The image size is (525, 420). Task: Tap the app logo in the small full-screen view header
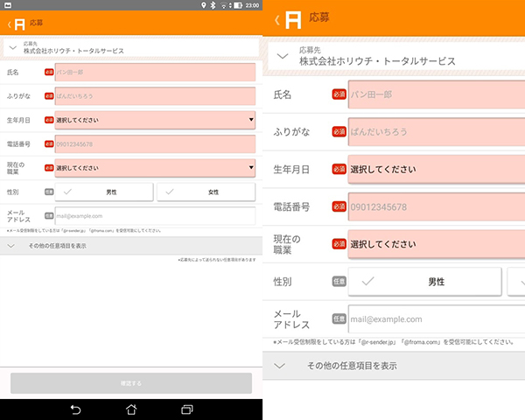pos(19,24)
